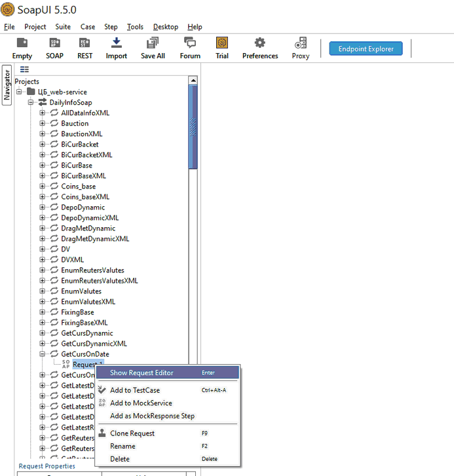Open the Suite menu
The image size is (454, 476).
[x=63, y=27]
